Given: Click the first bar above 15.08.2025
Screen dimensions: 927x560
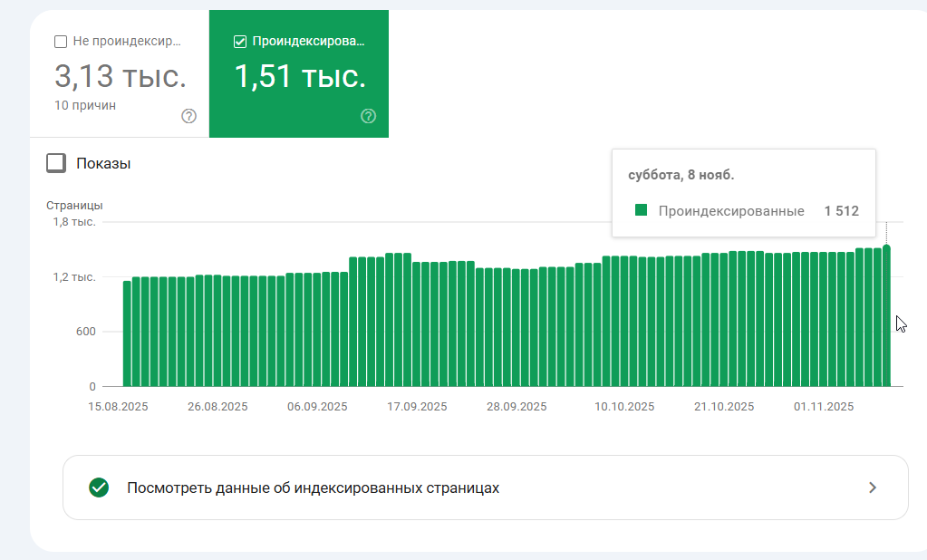Looking at the screenshot, I should coord(127,334).
